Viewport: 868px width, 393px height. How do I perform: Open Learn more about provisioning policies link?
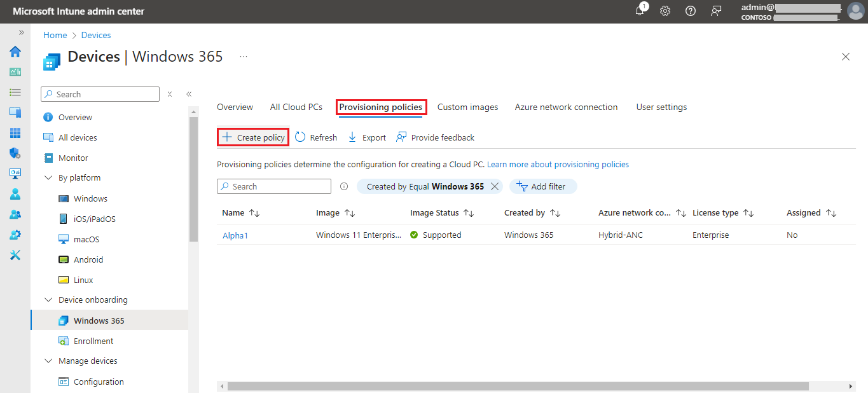558,164
